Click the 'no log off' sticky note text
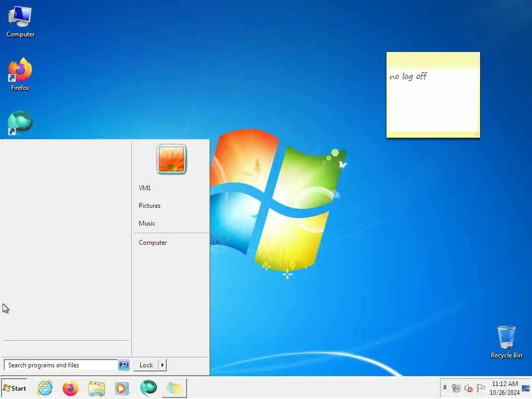 (x=408, y=77)
